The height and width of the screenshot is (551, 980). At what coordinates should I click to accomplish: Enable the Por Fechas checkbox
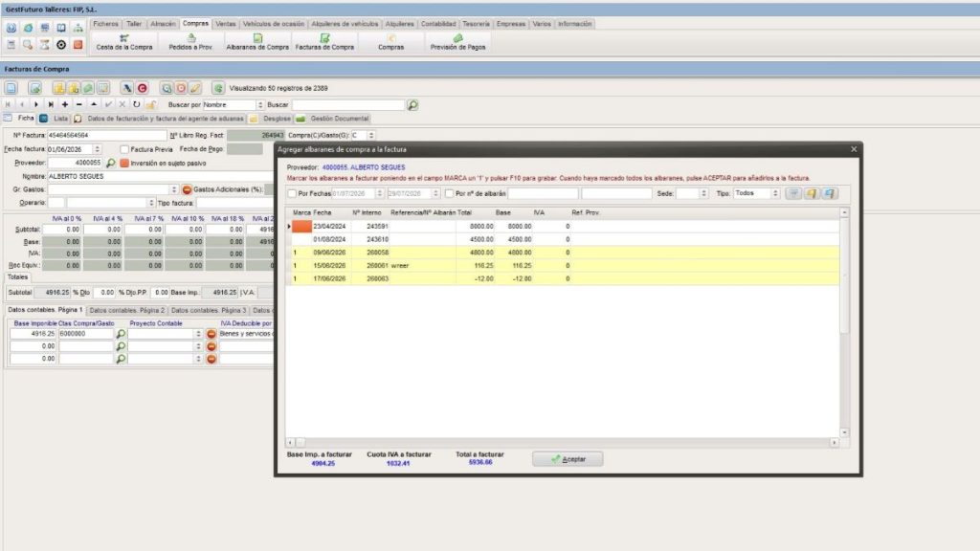point(292,193)
